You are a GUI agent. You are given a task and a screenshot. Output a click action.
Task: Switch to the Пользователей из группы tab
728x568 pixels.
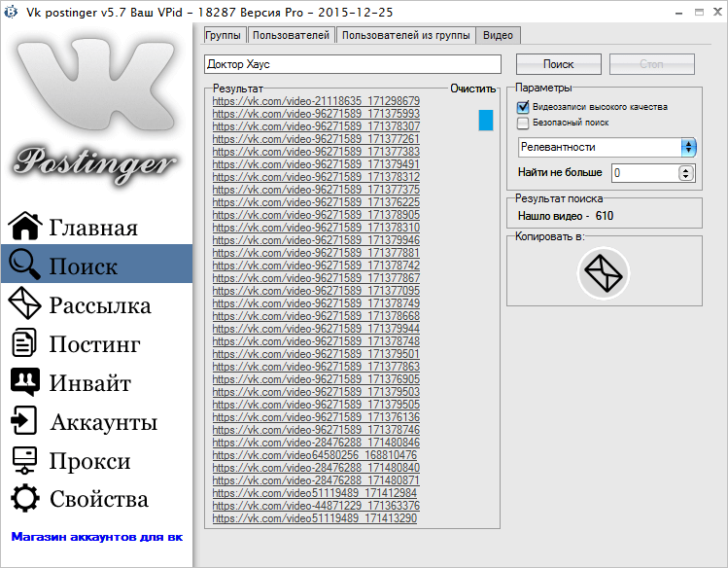click(405, 35)
